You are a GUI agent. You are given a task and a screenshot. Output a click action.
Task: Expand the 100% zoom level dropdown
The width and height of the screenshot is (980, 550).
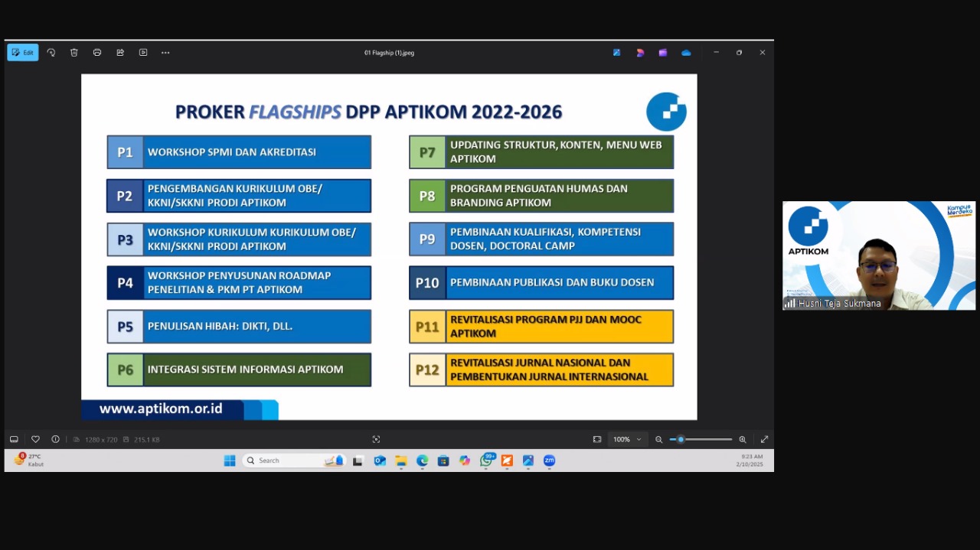pyautogui.click(x=627, y=439)
